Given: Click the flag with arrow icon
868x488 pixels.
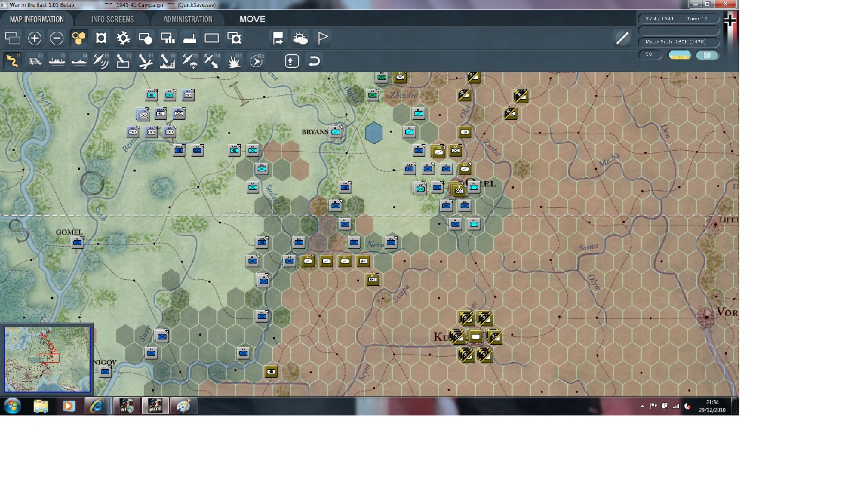Looking at the screenshot, I should (x=278, y=38).
